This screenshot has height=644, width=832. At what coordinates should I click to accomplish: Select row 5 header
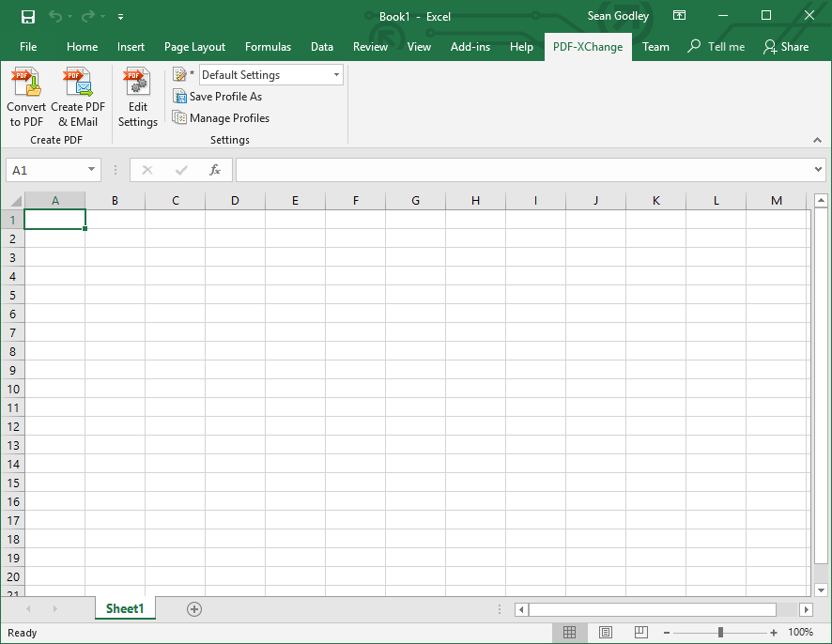coord(13,295)
